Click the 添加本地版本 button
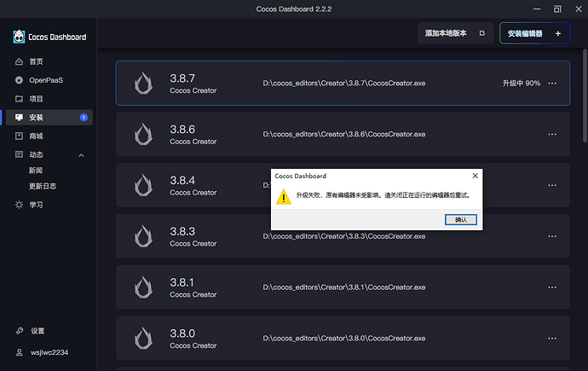Image resolution: width=588 pixels, height=371 pixels. coord(455,33)
